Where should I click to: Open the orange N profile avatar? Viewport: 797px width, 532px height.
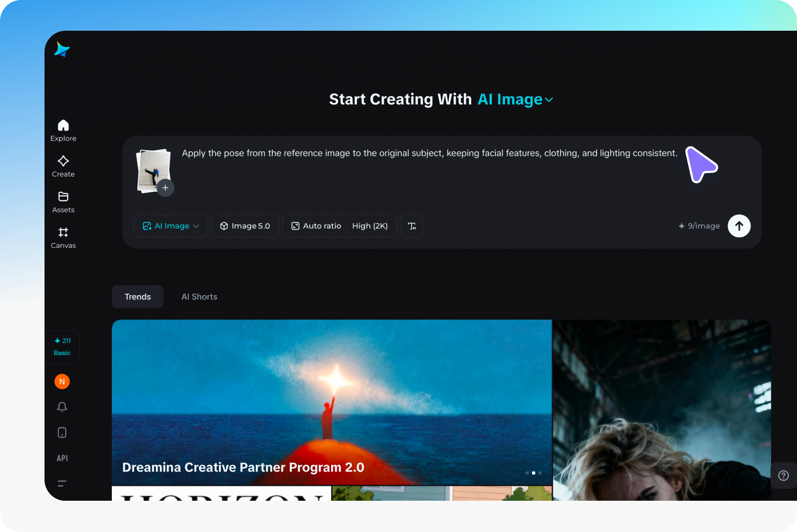coord(62,382)
